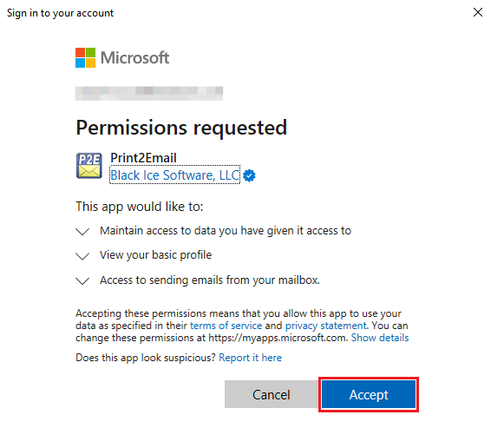Click the 'View your basic profile' text

tap(155, 255)
